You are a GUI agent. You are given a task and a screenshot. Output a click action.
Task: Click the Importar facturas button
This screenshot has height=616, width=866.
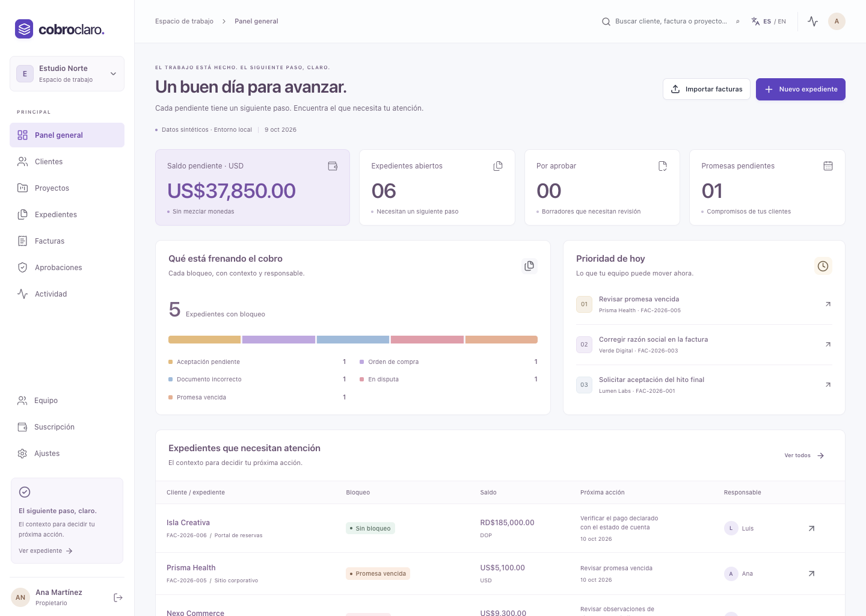pyautogui.click(x=707, y=89)
